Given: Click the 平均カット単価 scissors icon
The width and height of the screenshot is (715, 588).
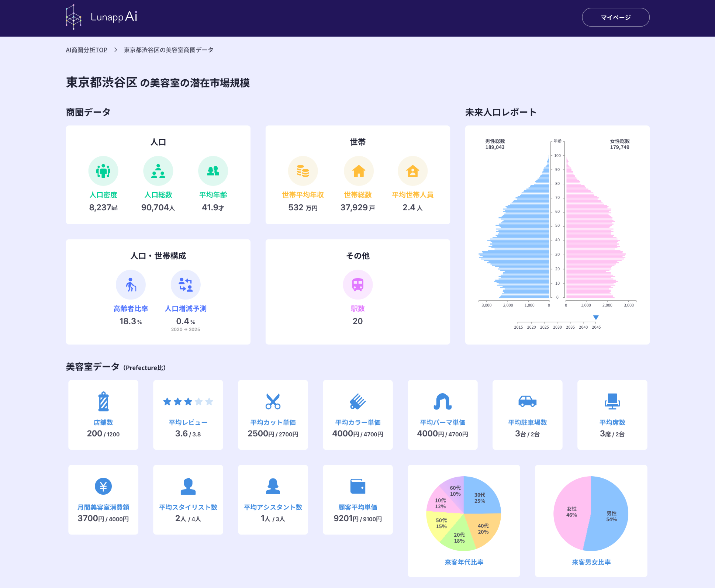Looking at the screenshot, I should pos(273,401).
